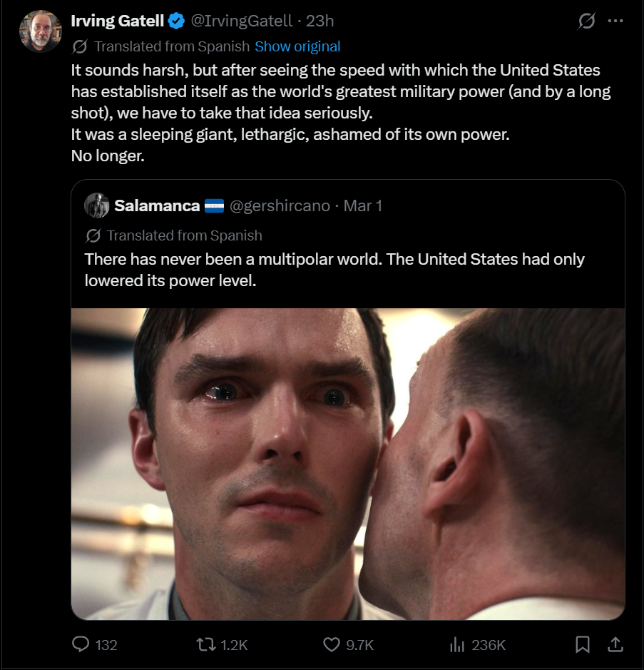Image resolution: width=644 pixels, height=670 pixels.
Task: Click the Salamanca account name
Action: [156, 205]
